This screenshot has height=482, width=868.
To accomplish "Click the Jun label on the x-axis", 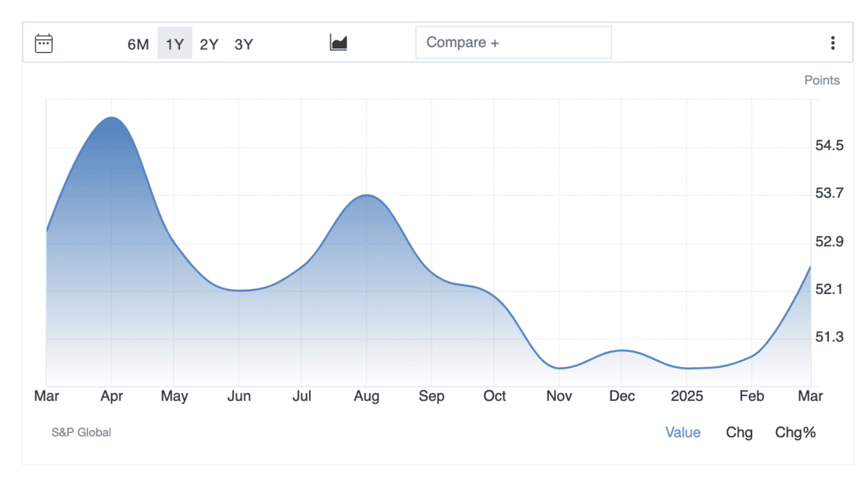I will tap(239, 396).
